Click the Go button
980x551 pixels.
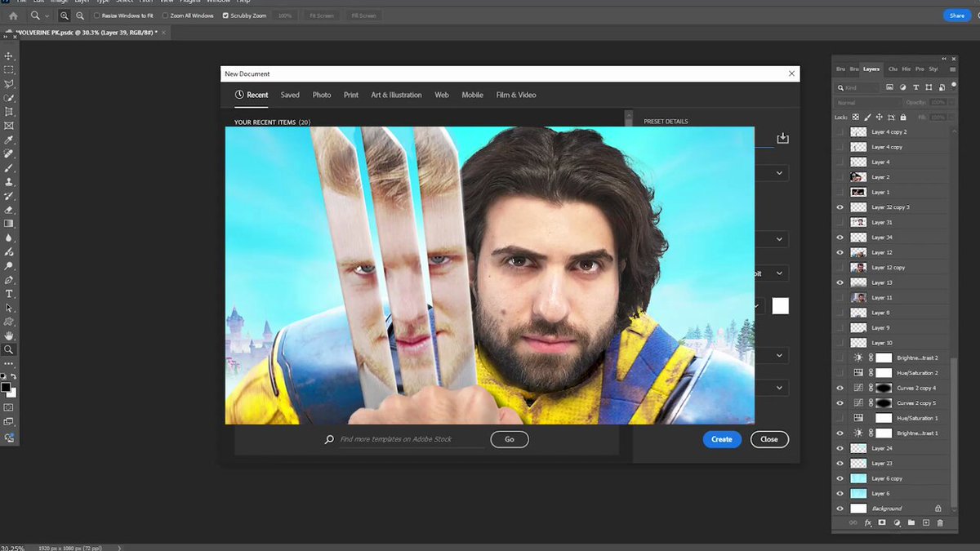pyautogui.click(x=510, y=439)
